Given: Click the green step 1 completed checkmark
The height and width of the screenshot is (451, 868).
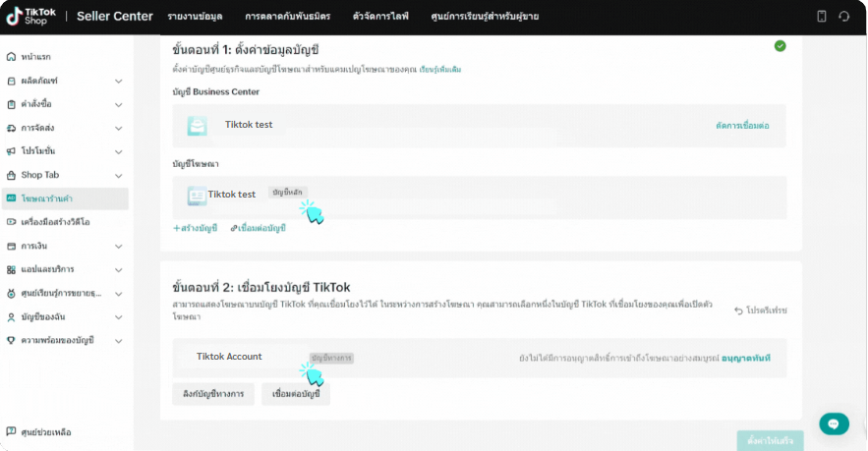Looking at the screenshot, I should click(780, 46).
